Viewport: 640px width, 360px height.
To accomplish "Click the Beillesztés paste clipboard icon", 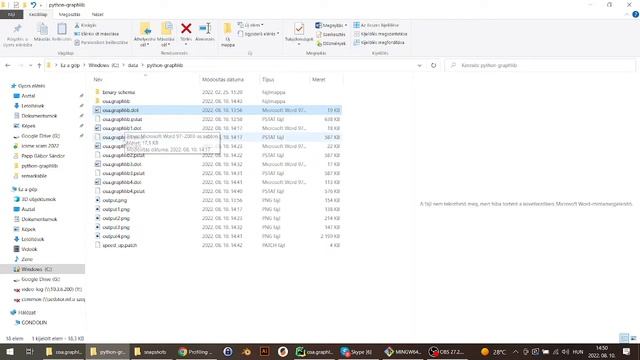I will tap(62, 29).
